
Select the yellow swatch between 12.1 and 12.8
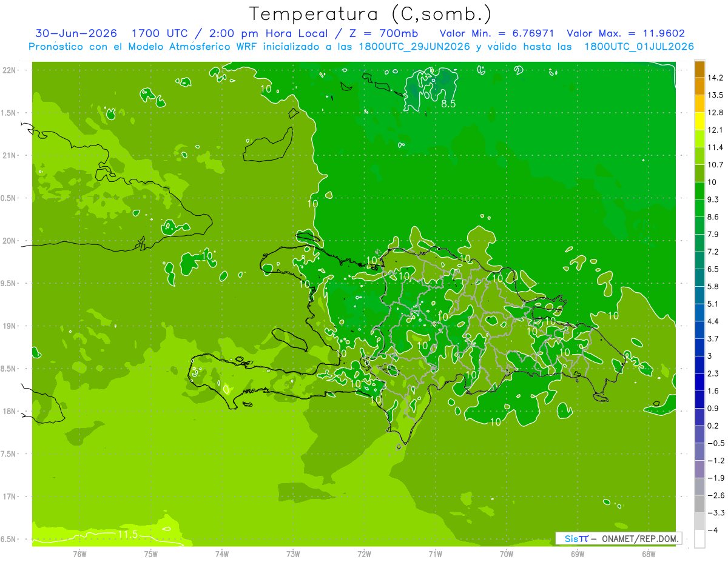click(x=699, y=121)
